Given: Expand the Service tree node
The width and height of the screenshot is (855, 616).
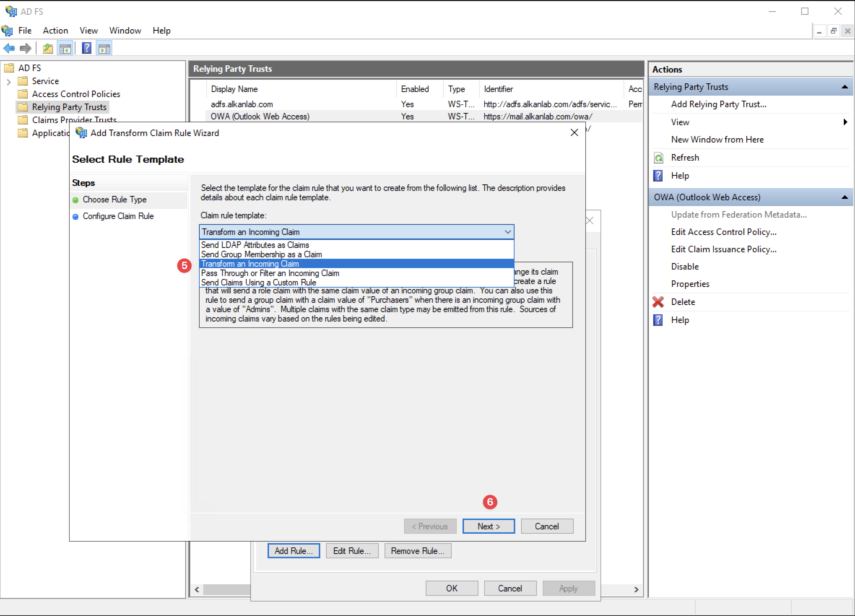Looking at the screenshot, I should [9, 82].
